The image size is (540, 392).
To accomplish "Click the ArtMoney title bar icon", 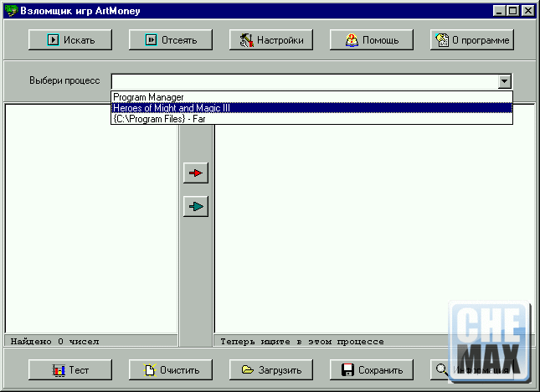I will 11,10.
